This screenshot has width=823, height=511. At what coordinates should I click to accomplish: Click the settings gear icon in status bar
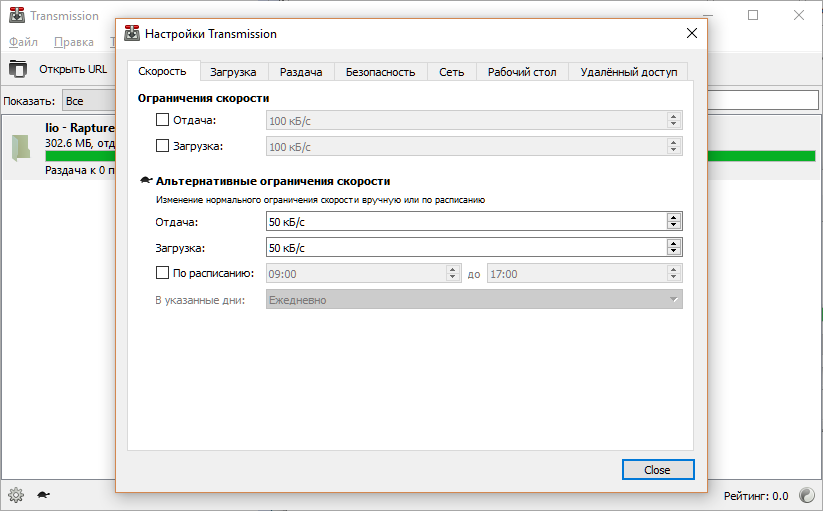[x=15, y=495]
